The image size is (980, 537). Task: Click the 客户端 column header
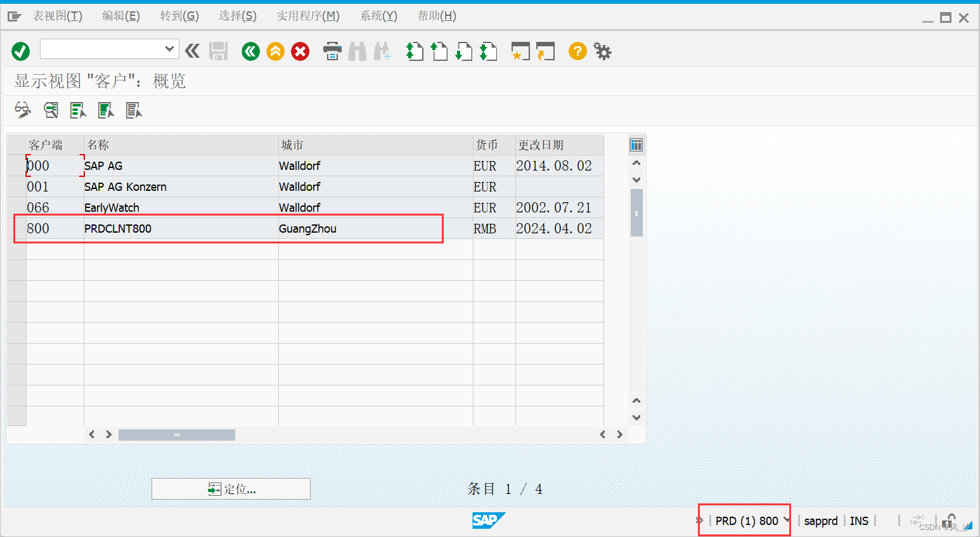click(55, 145)
